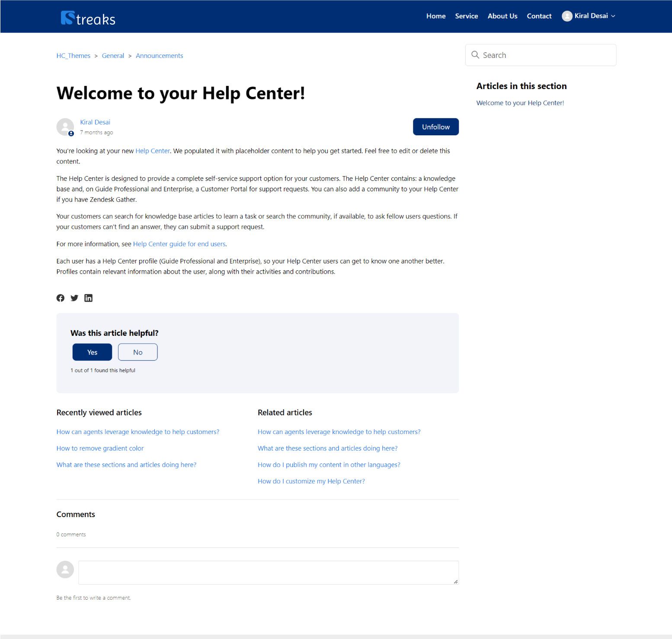The image size is (672, 639).
Task: Click the user avatar in the header
Action: coord(566,16)
